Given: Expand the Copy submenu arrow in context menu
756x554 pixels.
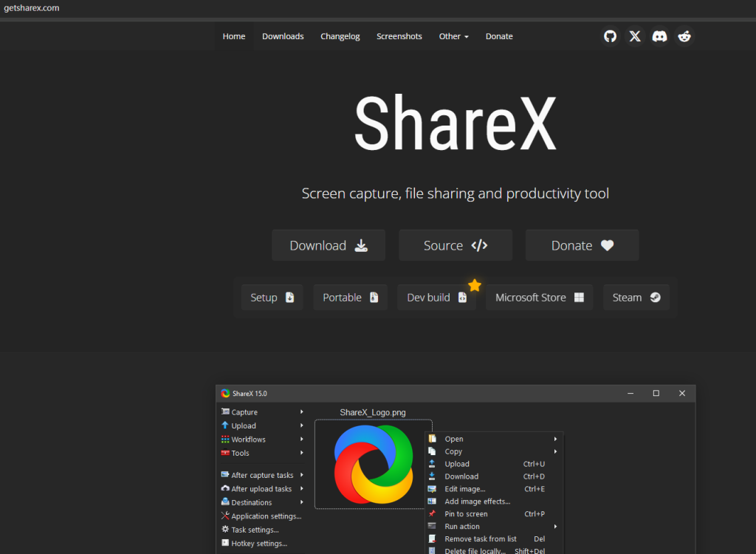Looking at the screenshot, I should click(555, 451).
